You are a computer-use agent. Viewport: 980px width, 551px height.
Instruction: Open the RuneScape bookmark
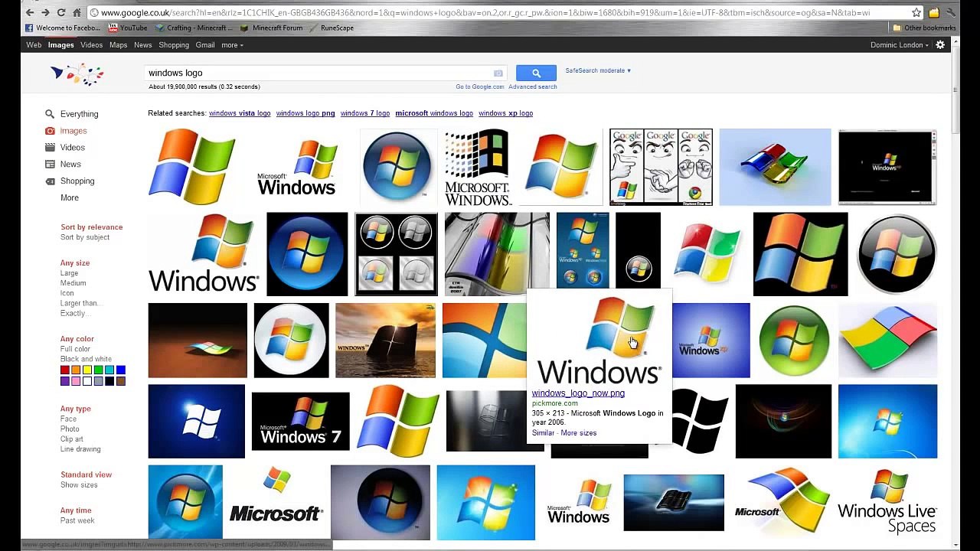pyautogui.click(x=332, y=28)
